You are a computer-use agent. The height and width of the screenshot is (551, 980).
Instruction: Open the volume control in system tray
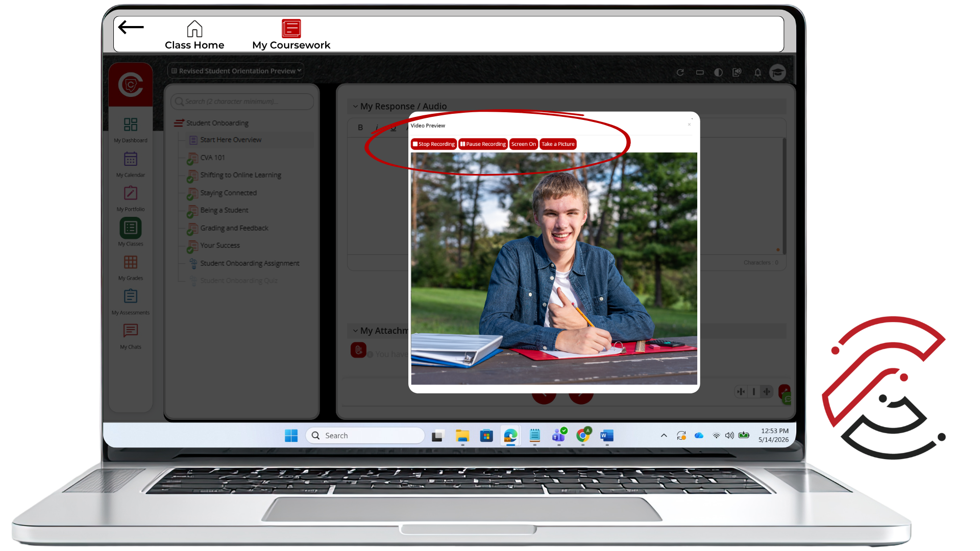tap(729, 436)
